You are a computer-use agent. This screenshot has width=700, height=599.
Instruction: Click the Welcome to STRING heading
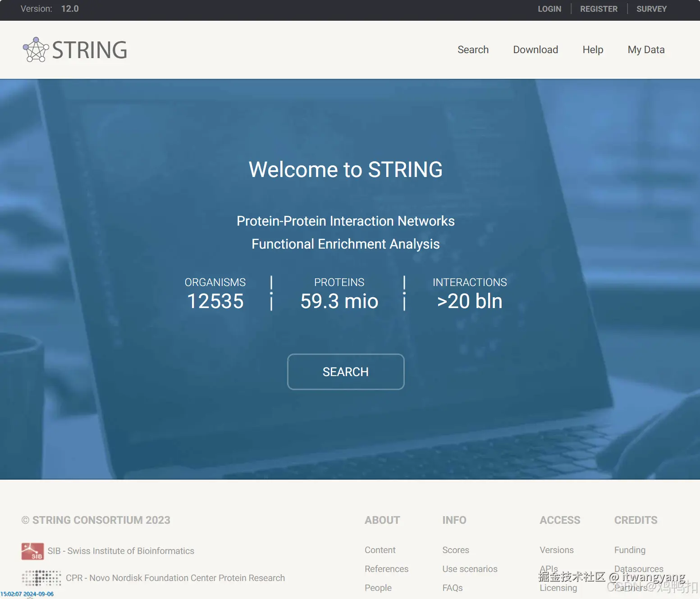coord(346,170)
